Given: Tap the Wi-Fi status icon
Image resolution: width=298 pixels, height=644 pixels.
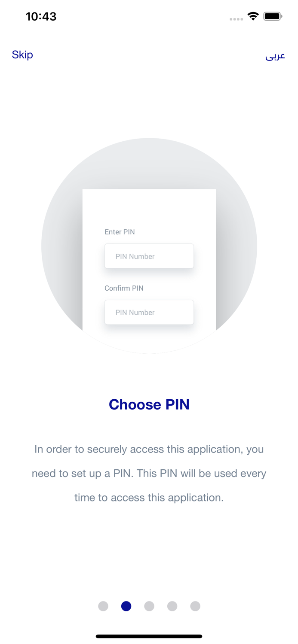Looking at the screenshot, I should 253,15.
